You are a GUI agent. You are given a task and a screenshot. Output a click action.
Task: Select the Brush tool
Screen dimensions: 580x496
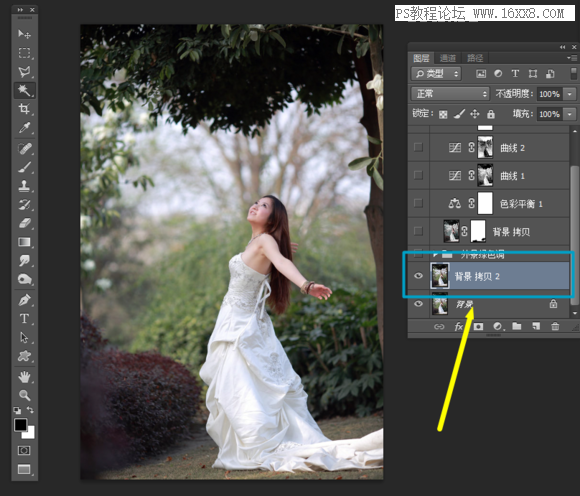coord(24,167)
